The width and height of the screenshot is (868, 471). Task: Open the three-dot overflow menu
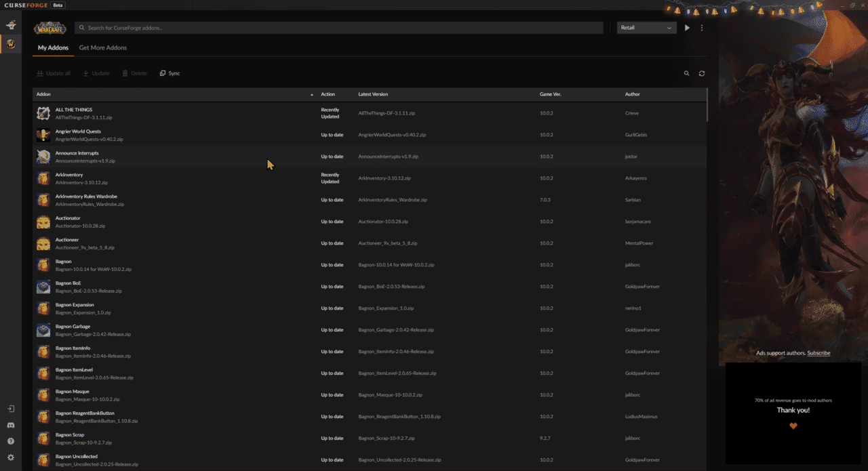(702, 27)
